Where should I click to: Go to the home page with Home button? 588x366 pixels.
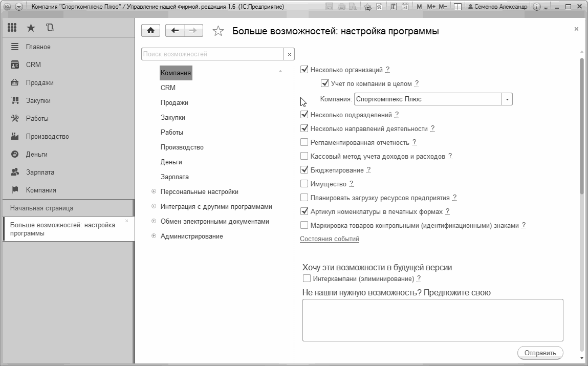pos(151,31)
